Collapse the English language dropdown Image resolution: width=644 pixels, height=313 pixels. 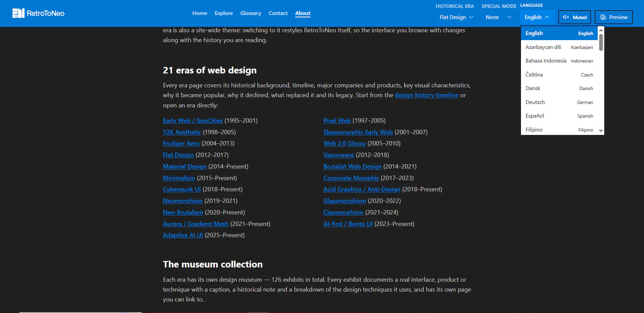(x=537, y=17)
